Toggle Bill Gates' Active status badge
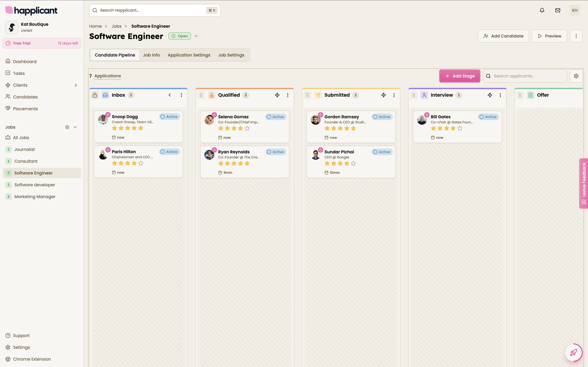 [488, 117]
